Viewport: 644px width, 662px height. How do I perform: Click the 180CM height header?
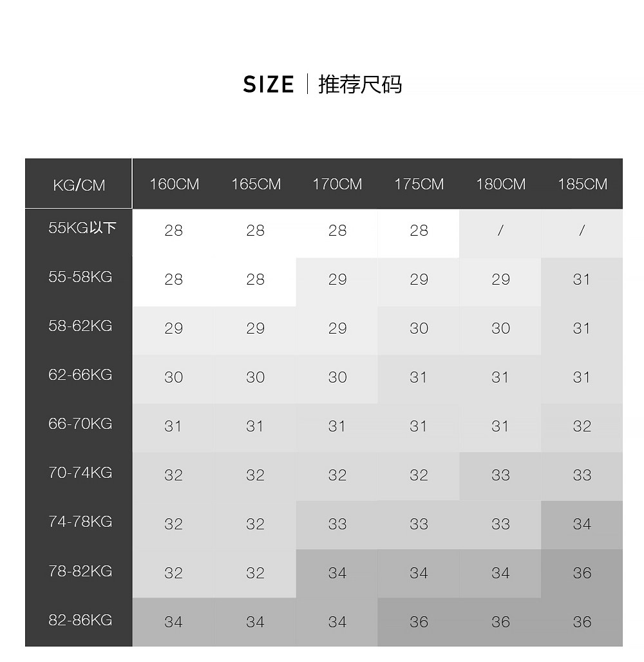500,184
